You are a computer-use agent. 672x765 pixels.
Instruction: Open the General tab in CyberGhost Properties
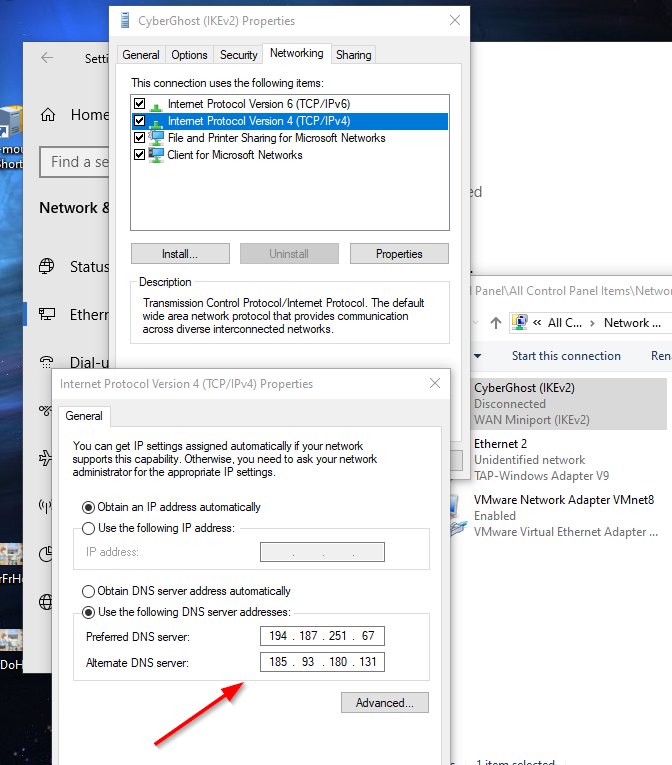141,55
